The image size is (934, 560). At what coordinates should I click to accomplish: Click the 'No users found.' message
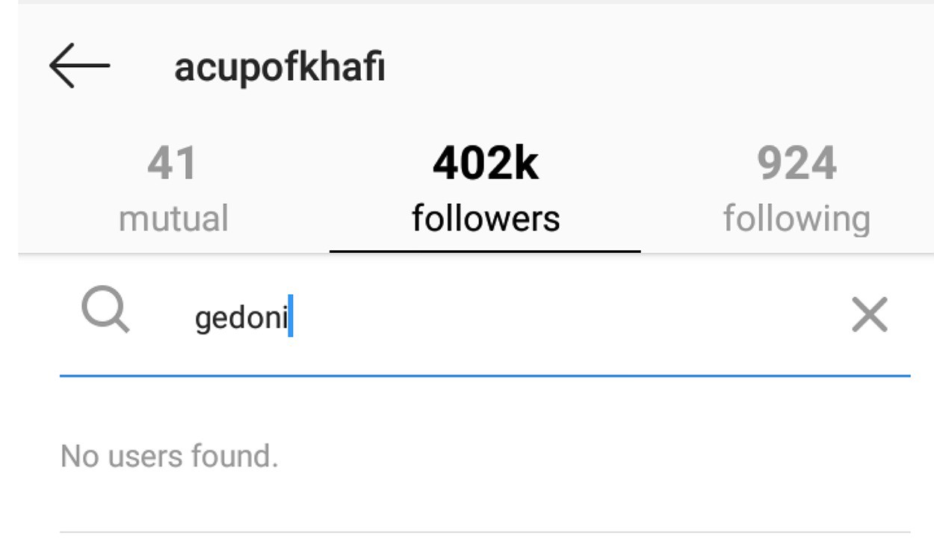pos(170,455)
